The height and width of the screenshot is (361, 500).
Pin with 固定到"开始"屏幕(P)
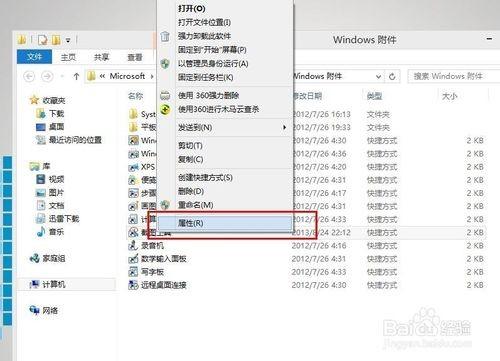[x=212, y=50]
